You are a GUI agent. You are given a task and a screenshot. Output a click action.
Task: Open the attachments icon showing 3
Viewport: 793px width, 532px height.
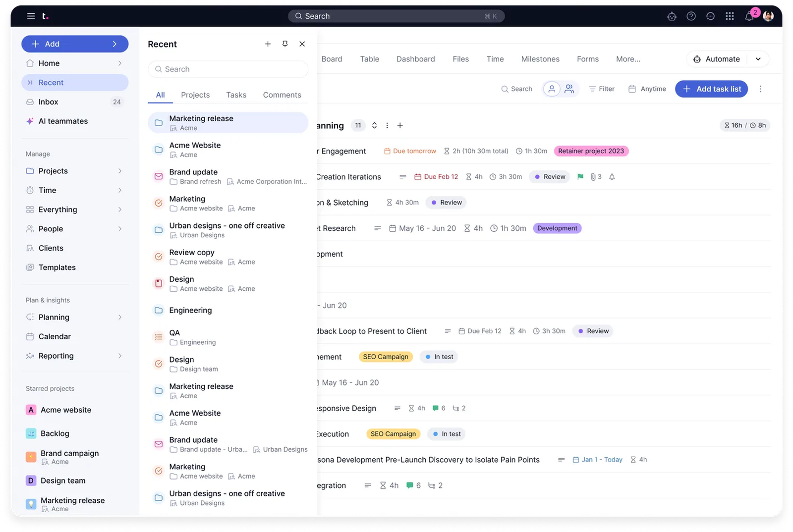596,177
